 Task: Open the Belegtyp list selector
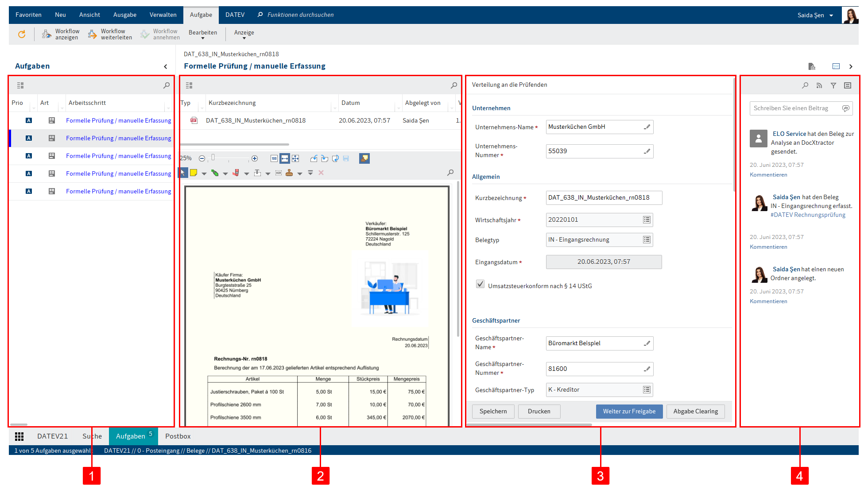(x=647, y=240)
